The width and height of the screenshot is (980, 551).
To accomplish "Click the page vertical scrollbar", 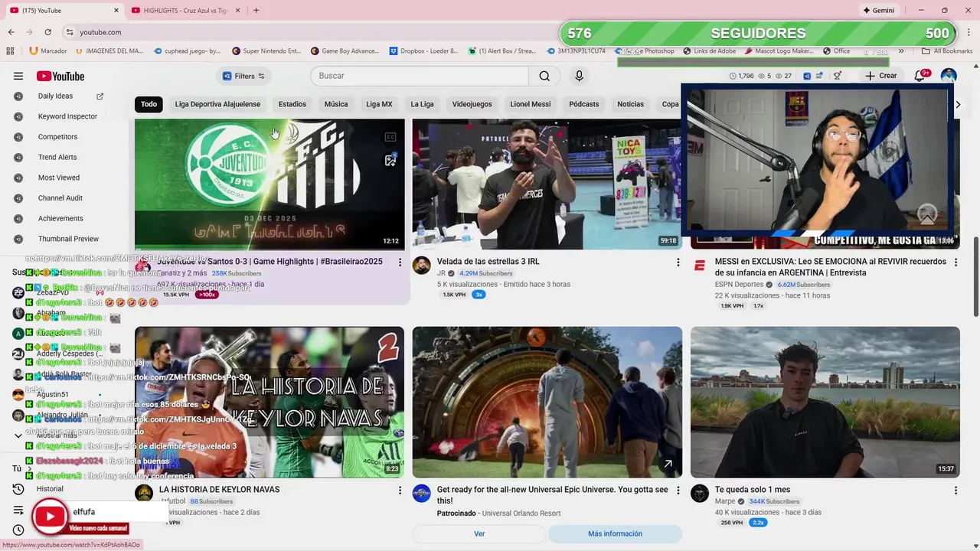I will [975, 275].
